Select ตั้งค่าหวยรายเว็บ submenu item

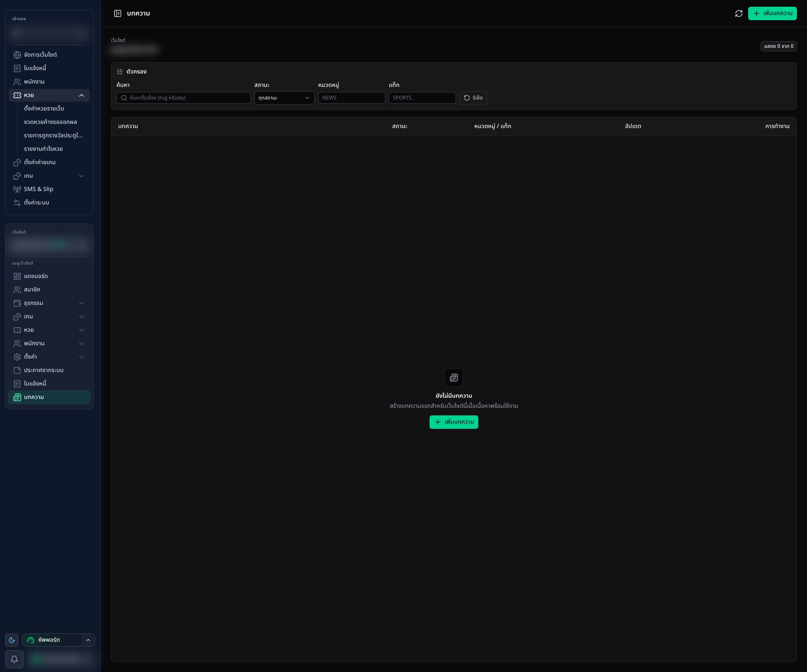click(44, 109)
